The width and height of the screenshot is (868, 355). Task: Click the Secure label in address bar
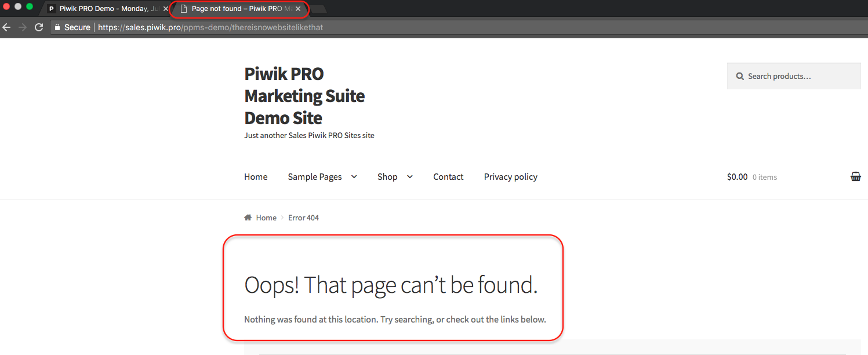[x=77, y=27]
